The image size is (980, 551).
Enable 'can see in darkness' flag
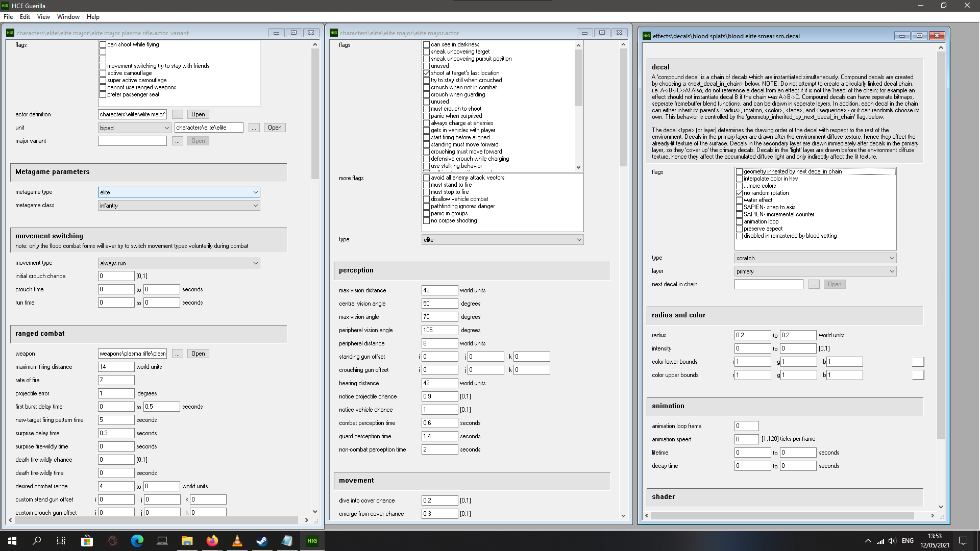click(x=426, y=44)
